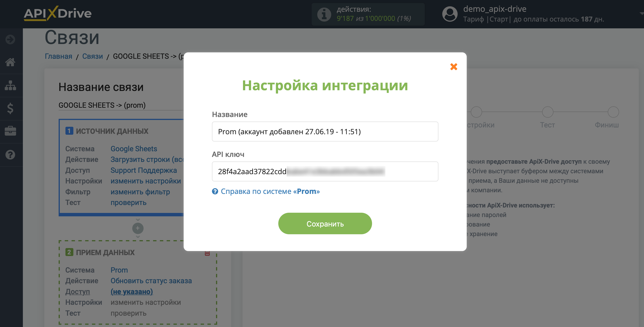Screen dimensions: 644x327
Task: Close the integration settings dialog
Action: (454, 67)
